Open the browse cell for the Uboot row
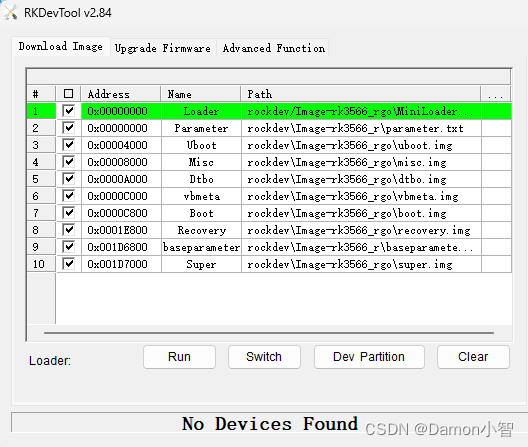 pos(496,145)
